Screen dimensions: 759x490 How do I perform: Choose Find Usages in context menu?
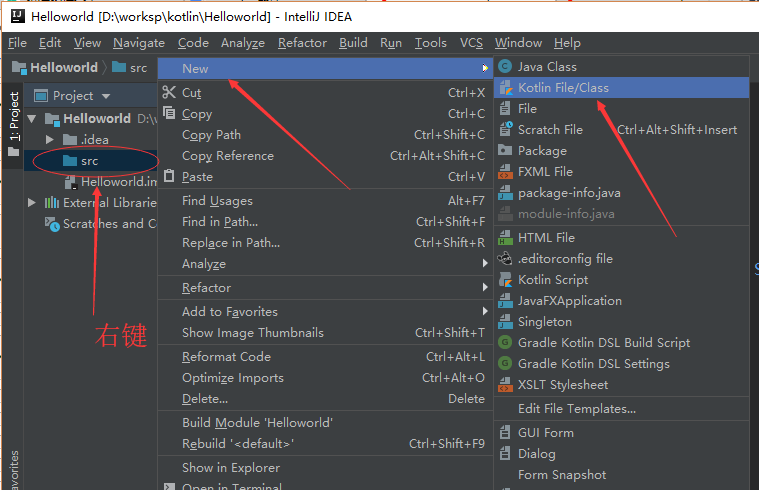tap(325, 200)
